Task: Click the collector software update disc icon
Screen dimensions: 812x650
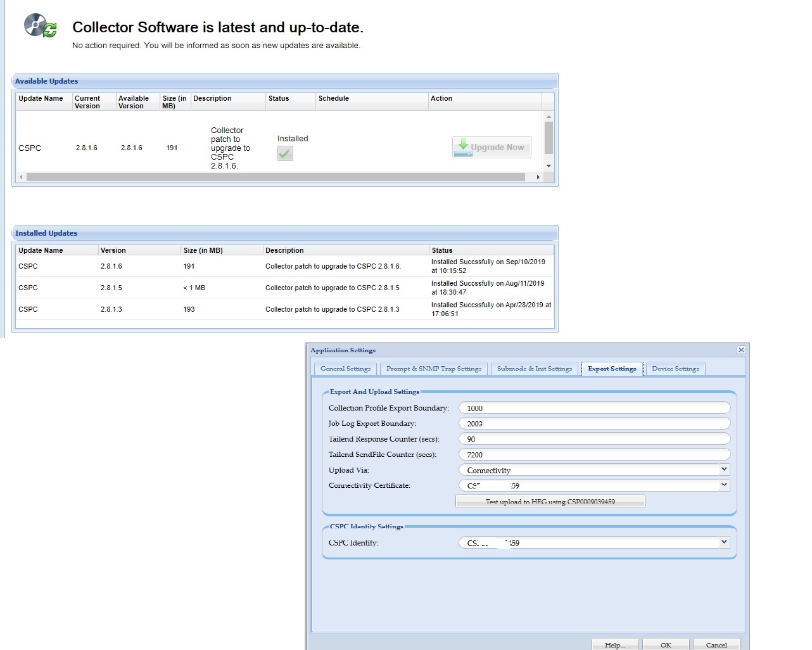Action: tap(40, 26)
